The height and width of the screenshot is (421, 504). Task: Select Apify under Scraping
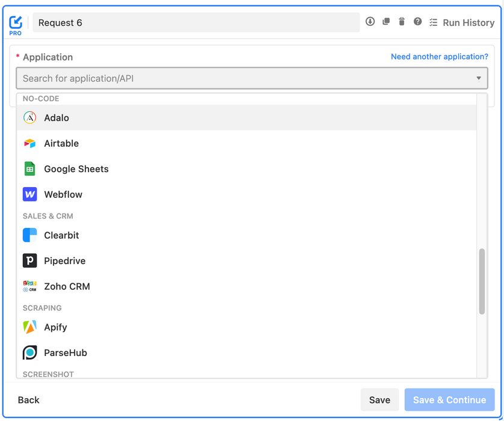[x=246, y=327]
